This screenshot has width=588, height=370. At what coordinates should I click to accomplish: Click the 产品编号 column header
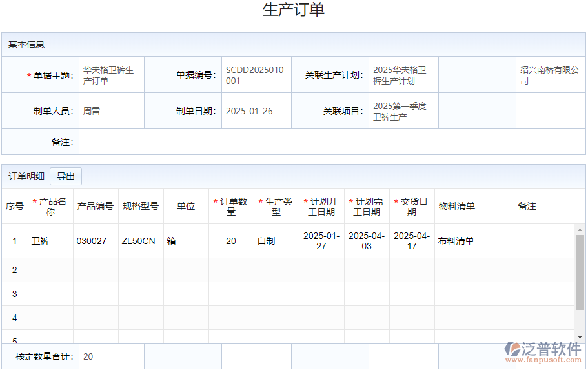pyautogui.click(x=96, y=206)
